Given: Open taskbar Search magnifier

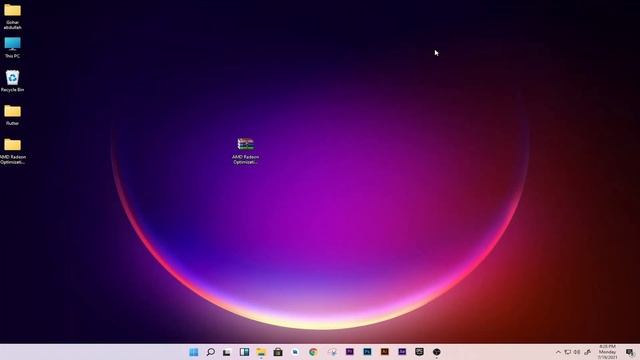Looking at the screenshot, I should pyautogui.click(x=211, y=352).
